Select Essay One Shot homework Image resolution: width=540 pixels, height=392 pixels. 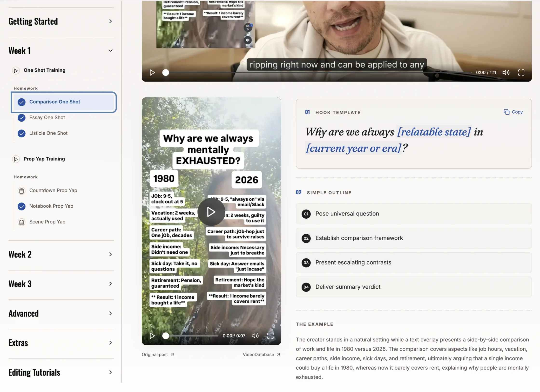[47, 118]
